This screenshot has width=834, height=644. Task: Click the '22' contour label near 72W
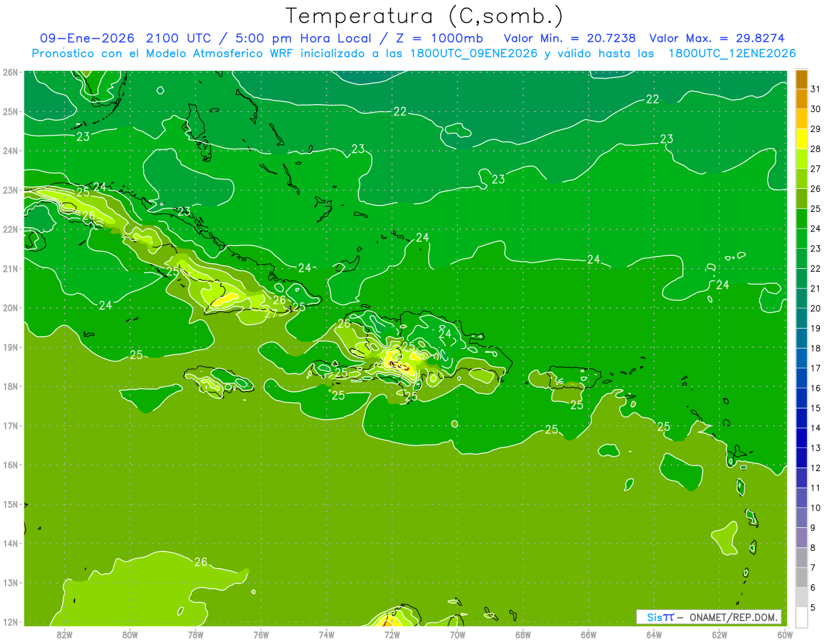point(400,111)
